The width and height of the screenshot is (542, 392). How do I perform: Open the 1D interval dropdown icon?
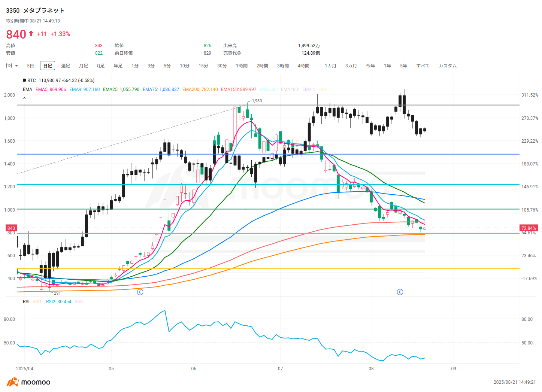click(12, 66)
